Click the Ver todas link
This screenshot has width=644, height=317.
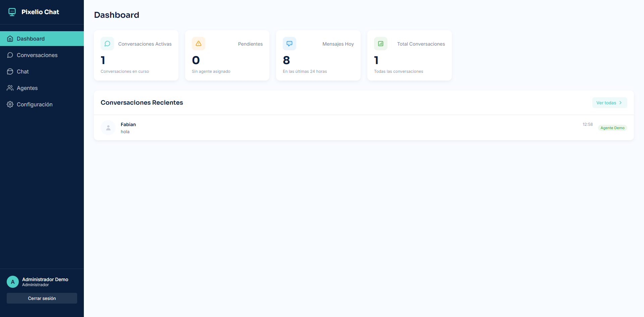tap(609, 103)
